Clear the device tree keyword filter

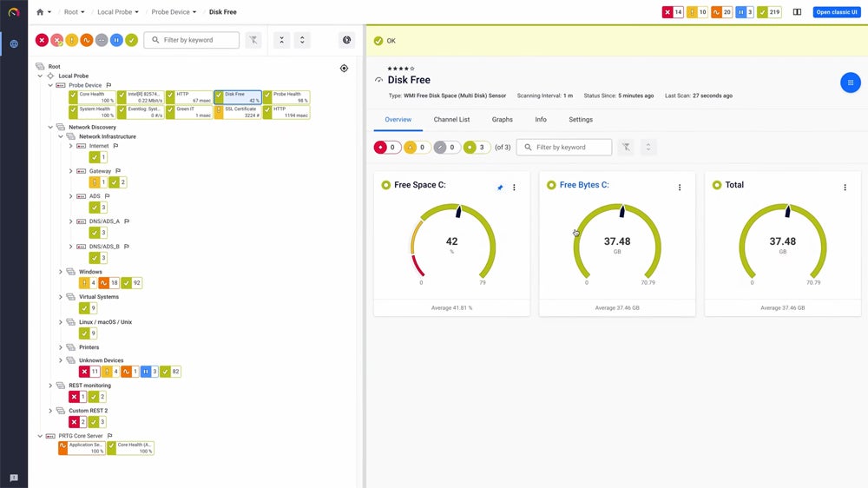253,40
